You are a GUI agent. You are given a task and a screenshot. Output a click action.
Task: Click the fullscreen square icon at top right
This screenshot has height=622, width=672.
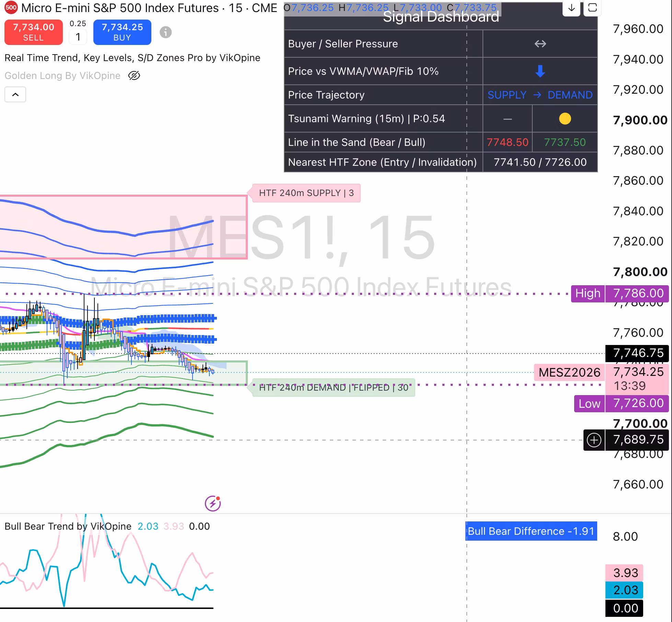click(593, 8)
